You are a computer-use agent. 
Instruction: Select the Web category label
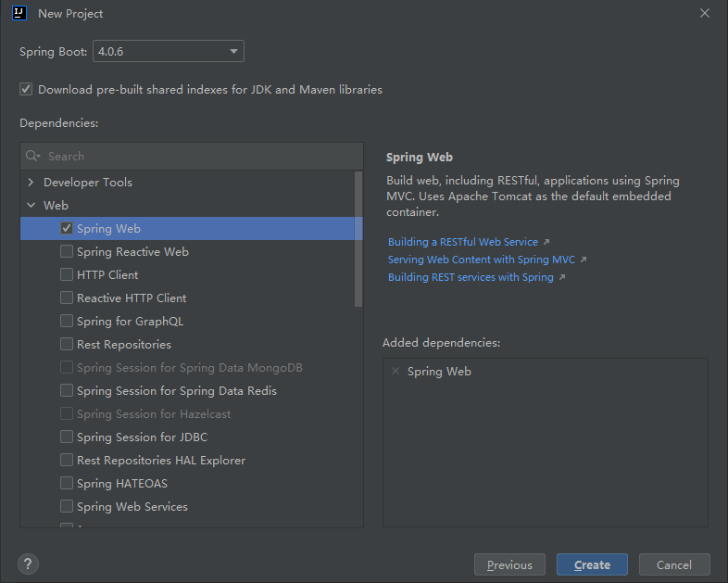(56, 206)
